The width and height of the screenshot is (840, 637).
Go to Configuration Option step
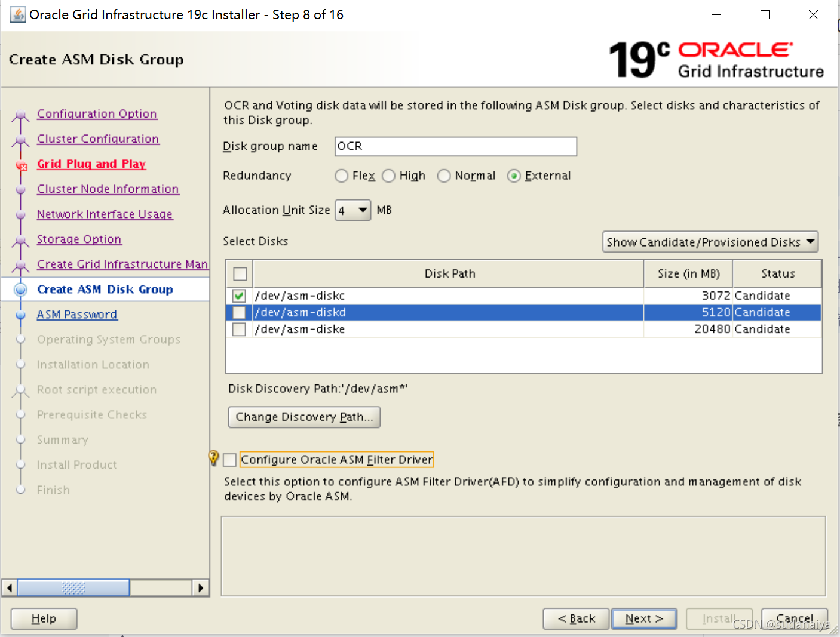[x=97, y=113]
